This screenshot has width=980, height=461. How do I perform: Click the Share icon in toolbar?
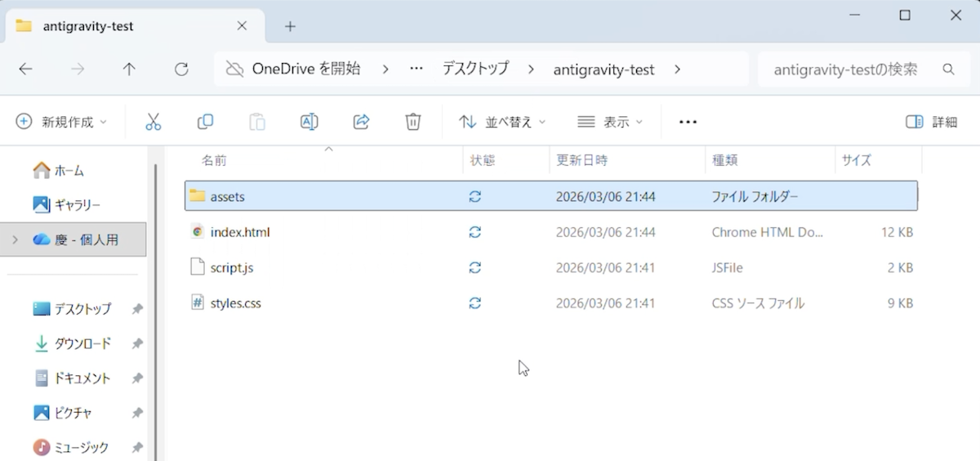pyautogui.click(x=361, y=122)
